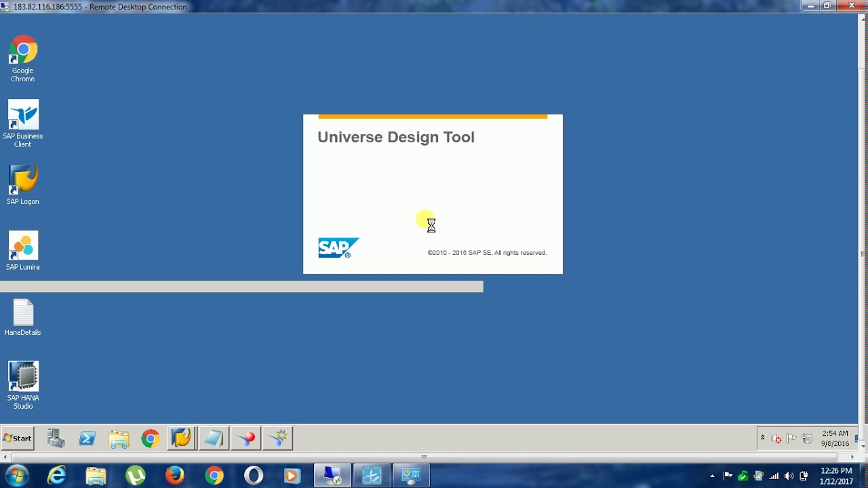This screenshot has width=868, height=488.
Task: Open local Action Center flag icon
Action: tap(728, 476)
